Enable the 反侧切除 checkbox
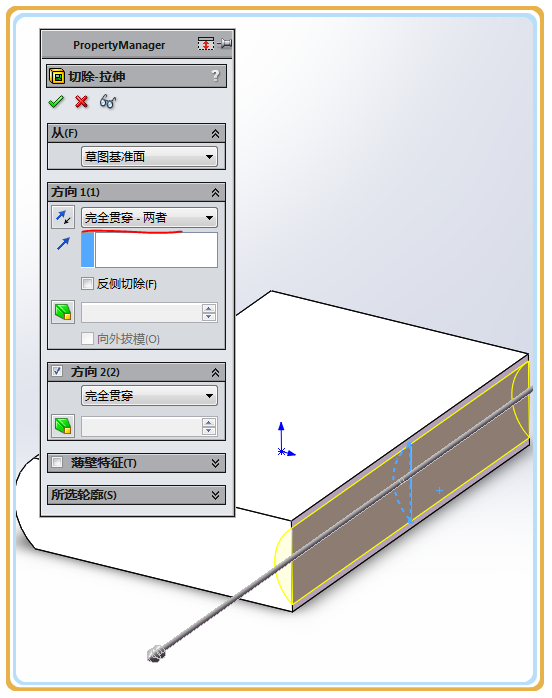Viewport: 552px width, 698px height. tap(87, 284)
